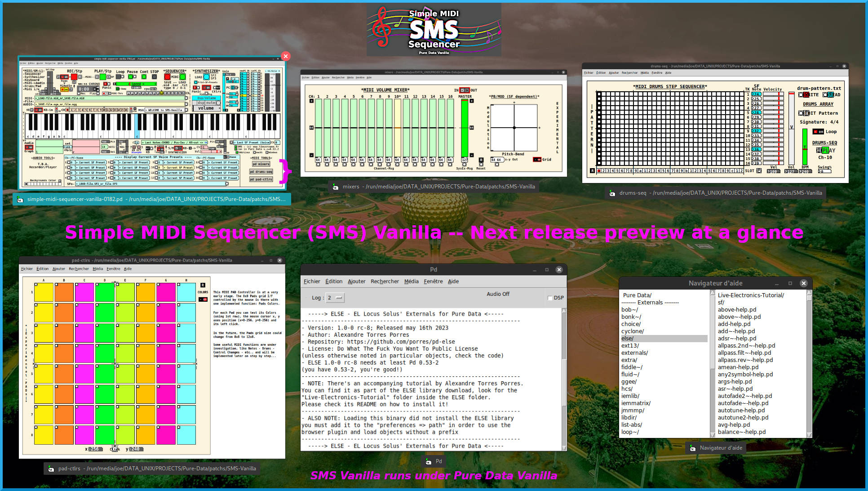
Task: Open Live-Electronics-Tutorial/ in help browser
Action: (x=751, y=295)
